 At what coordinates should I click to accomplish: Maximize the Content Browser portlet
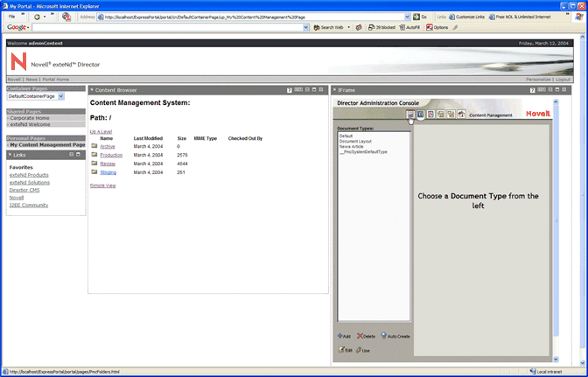(314, 90)
